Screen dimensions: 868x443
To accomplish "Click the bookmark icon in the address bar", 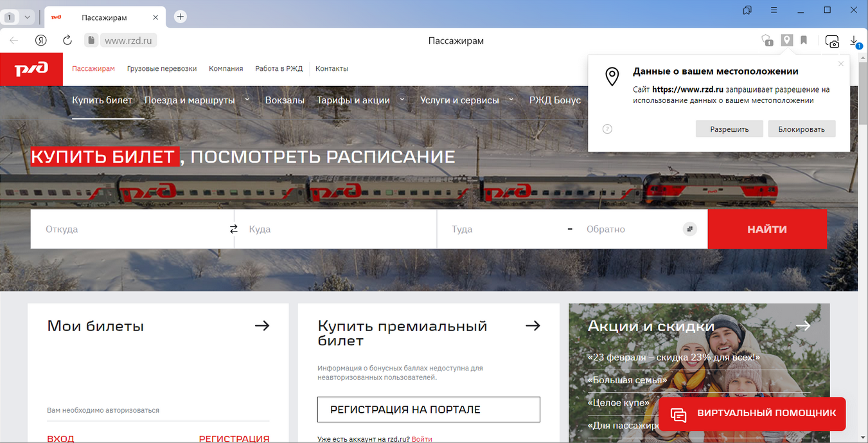I will 804,41.
